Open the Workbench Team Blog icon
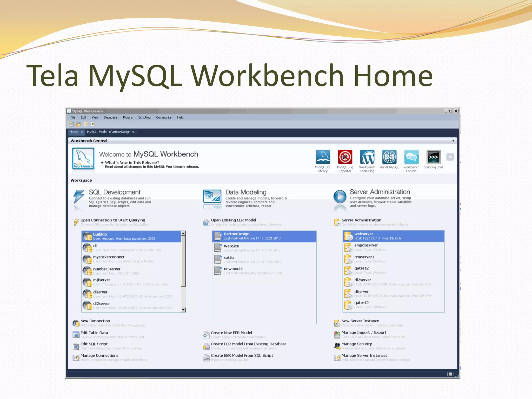Screen dimensions: 532x399 click(x=367, y=157)
